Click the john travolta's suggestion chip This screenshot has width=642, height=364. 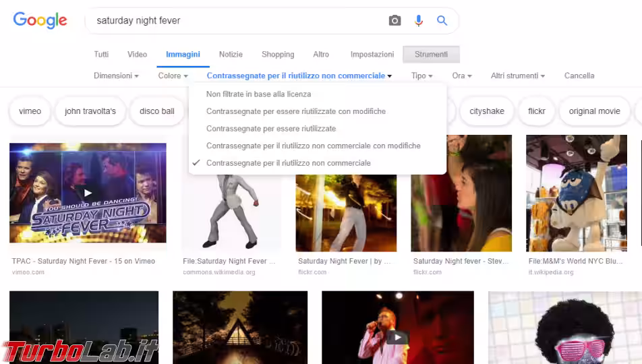click(x=90, y=111)
